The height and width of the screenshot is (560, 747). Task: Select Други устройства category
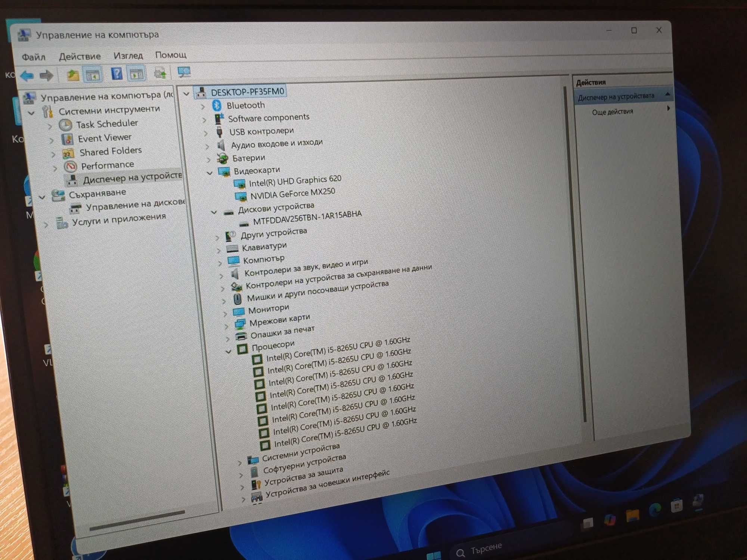[x=274, y=233]
